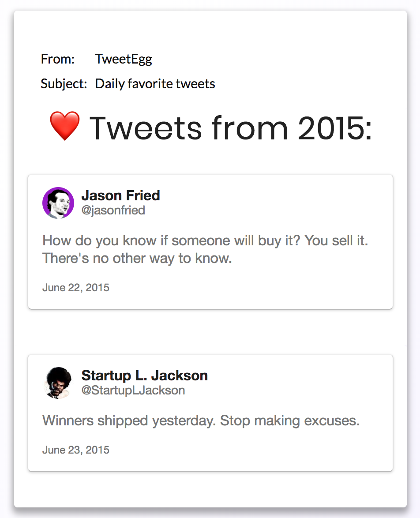The image size is (420, 518).
Task: Click the 'Tweets from 2015:' heading
Action: 231,128
